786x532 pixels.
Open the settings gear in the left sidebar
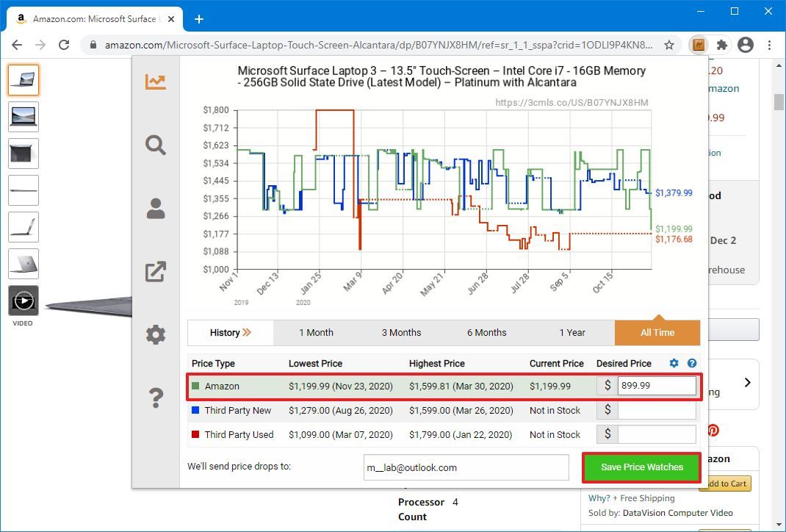click(154, 334)
